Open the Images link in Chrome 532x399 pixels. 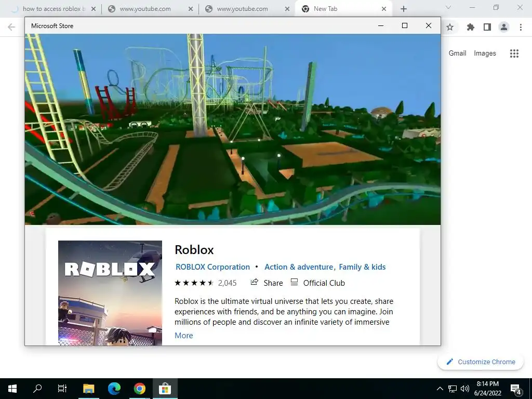[485, 54]
